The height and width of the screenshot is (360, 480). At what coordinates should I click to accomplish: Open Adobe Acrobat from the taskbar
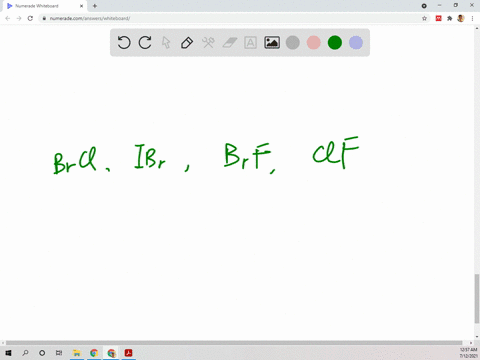tap(129, 353)
